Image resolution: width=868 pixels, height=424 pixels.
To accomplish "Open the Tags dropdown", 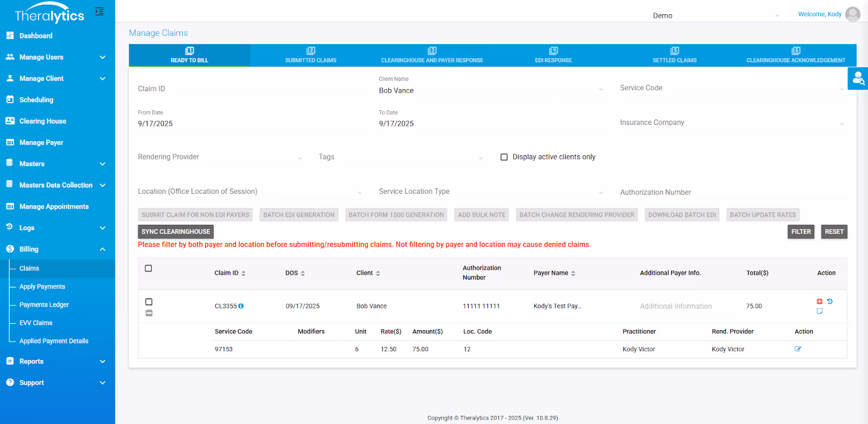I will (401, 157).
